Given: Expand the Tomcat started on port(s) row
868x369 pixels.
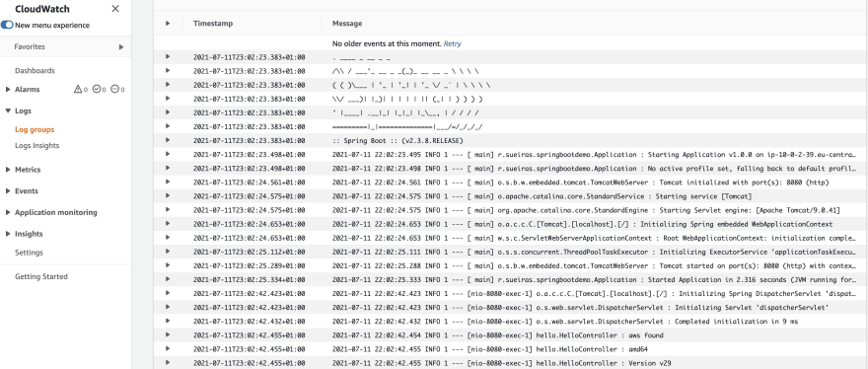Looking at the screenshot, I should [167, 265].
